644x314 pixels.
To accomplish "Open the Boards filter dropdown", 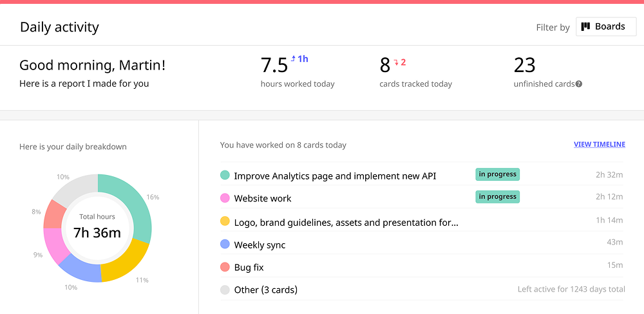I will click(605, 27).
